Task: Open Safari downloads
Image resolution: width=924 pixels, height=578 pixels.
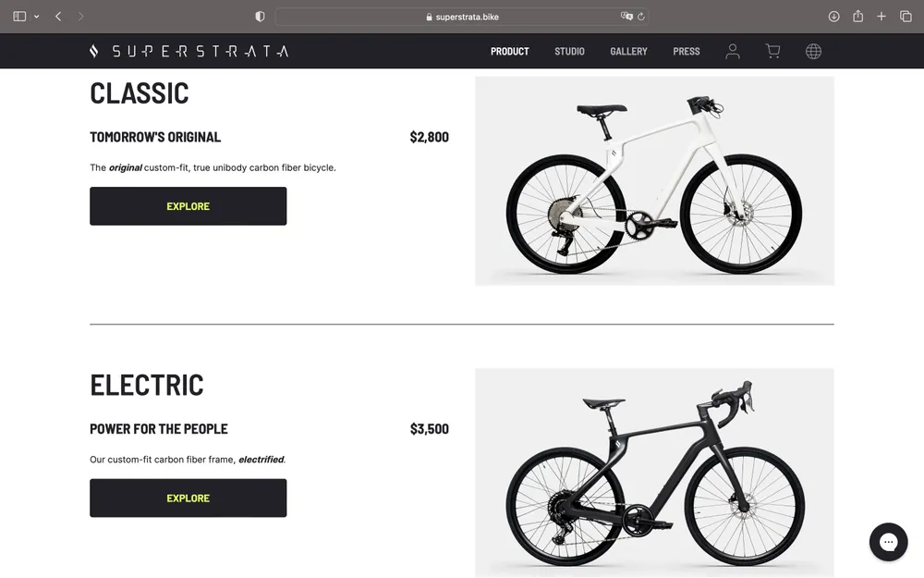Action: 833,17
